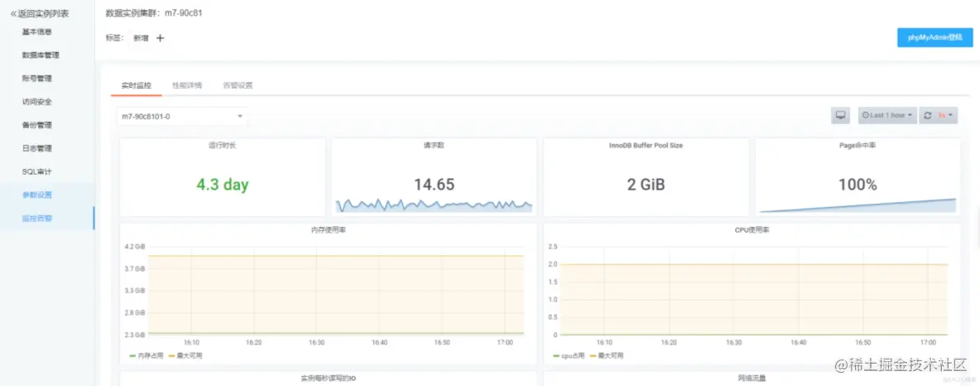Switch to the 实时监控 tab

point(137,85)
